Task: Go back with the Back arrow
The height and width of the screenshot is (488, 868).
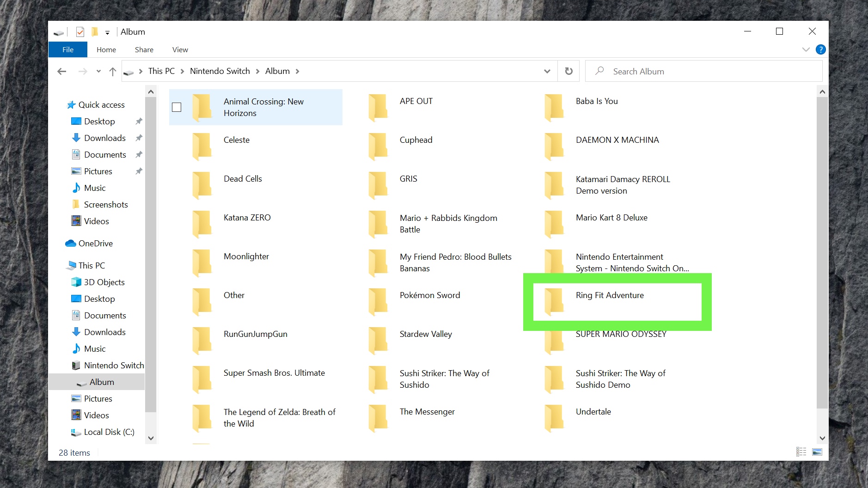Action: (62, 71)
